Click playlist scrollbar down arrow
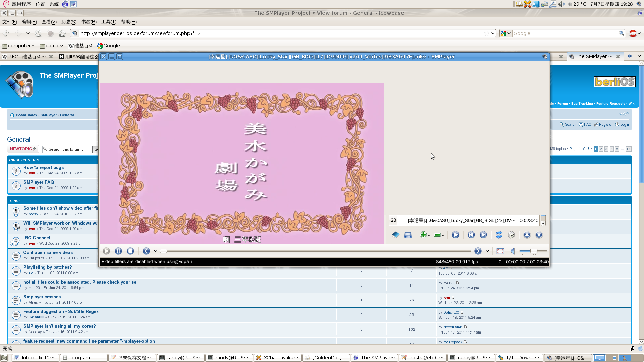 click(543, 224)
